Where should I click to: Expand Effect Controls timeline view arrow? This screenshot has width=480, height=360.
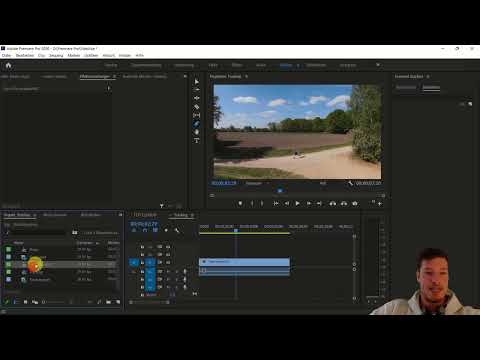(108, 88)
